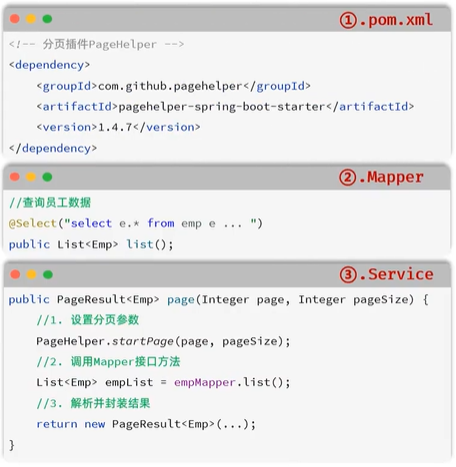
Task: Click the closing brace of page method
Action: pos(12,445)
